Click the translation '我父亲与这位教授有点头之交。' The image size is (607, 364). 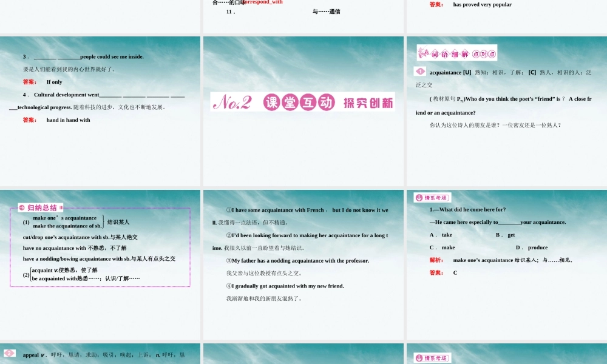(265, 273)
